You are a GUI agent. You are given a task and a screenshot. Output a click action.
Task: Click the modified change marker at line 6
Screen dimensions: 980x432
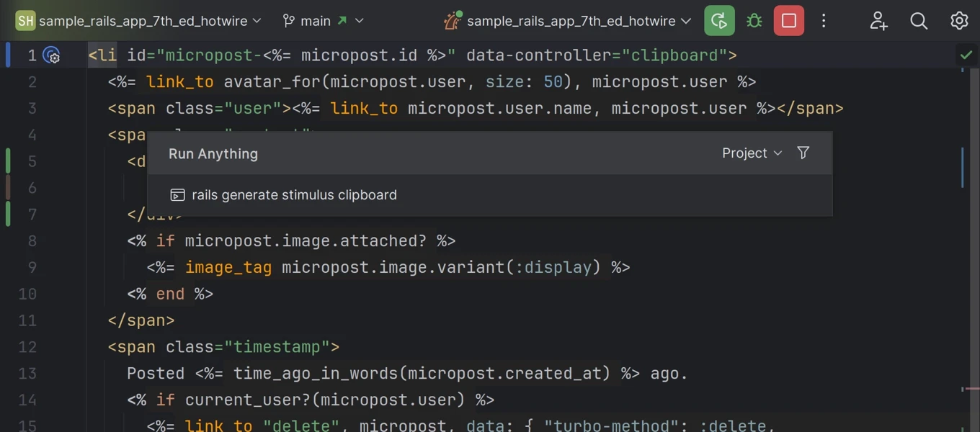click(8, 187)
